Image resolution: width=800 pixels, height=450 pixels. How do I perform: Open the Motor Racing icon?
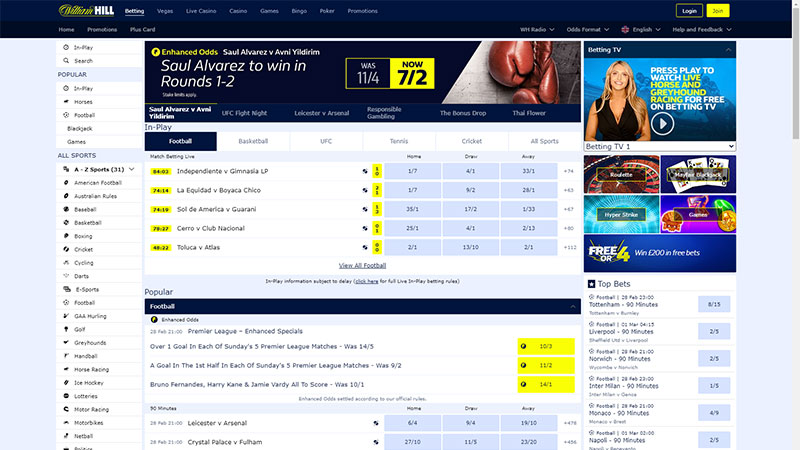tap(66, 409)
